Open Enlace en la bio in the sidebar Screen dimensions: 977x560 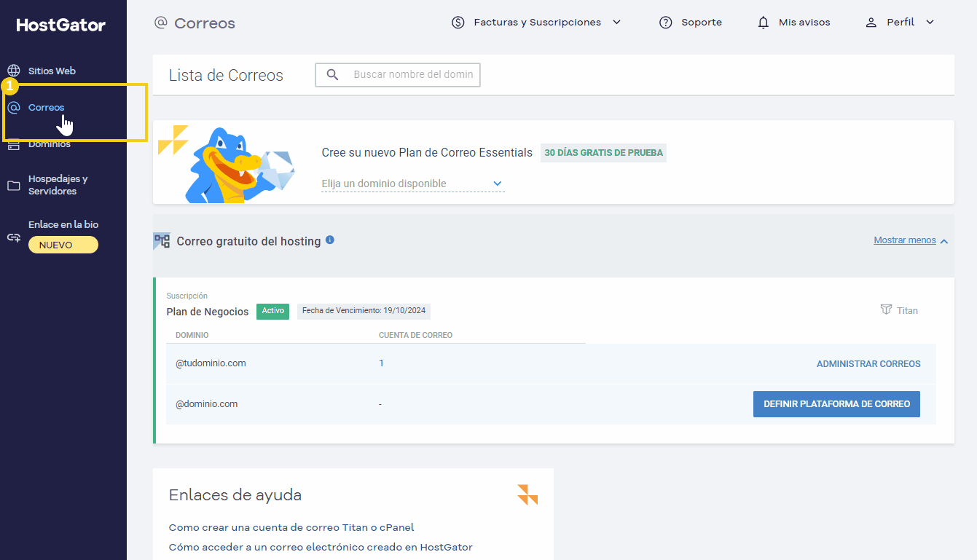click(63, 224)
